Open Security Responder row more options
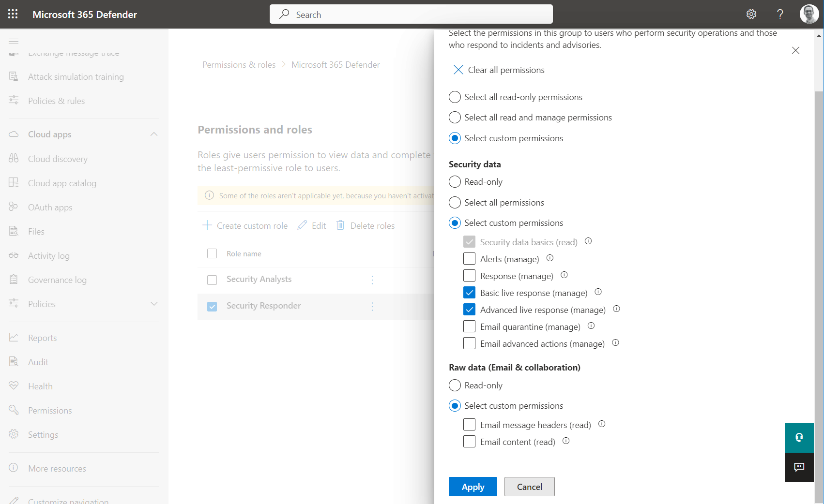 [372, 306]
